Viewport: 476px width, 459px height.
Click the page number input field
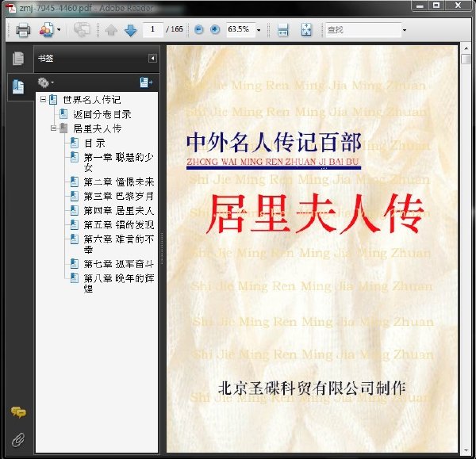tap(152, 29)
